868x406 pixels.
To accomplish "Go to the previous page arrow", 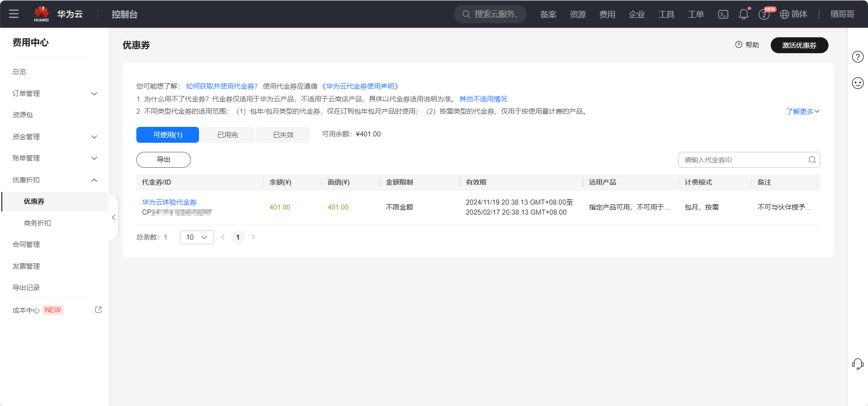I will tap(223, 237).
